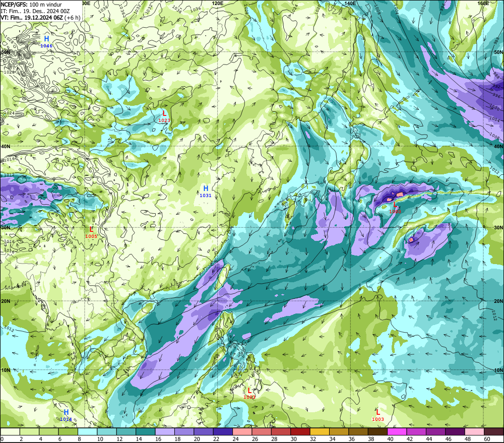Click the 'NCEP/GFS: 100 m vindur' title text
The height and width of the screenshot is (443, 504).
point(31,5)
